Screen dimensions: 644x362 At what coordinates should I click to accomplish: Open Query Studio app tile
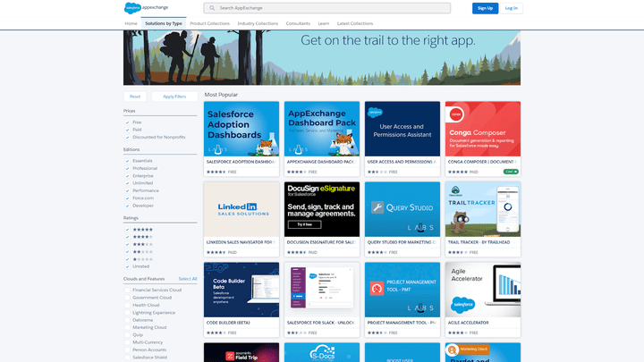[402, 219]
